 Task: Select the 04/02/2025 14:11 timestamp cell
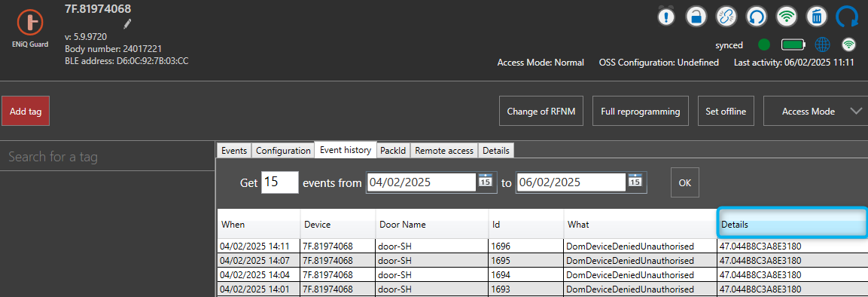(x=259, y=246)
